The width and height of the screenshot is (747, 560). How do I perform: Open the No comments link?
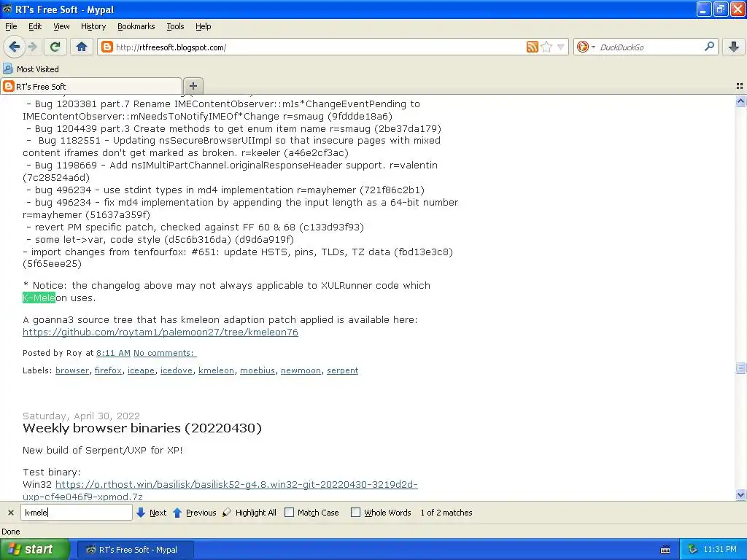(x=164, y=353)
